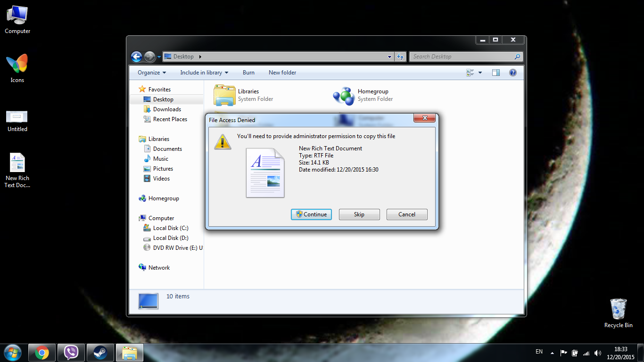Close the File Access Denied dialog
The width and height of the screenshot is (644, 362).
424,118
